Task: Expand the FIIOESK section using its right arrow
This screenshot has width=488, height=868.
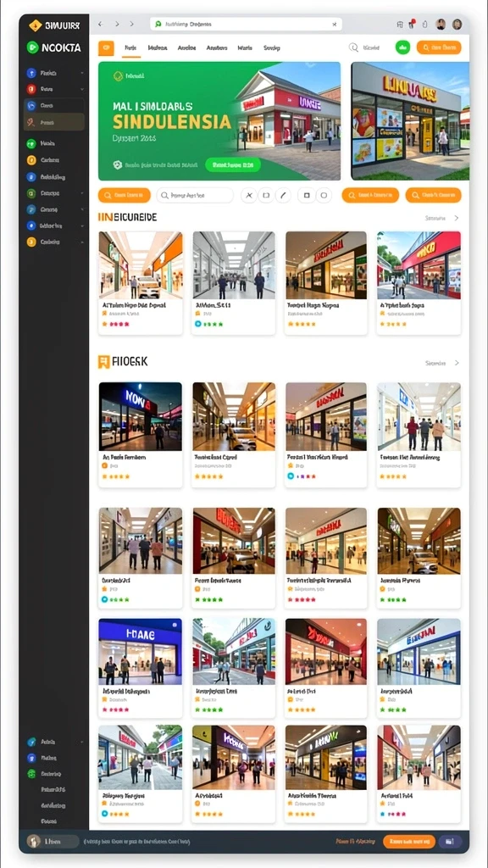Action: (x=457, y=363)
